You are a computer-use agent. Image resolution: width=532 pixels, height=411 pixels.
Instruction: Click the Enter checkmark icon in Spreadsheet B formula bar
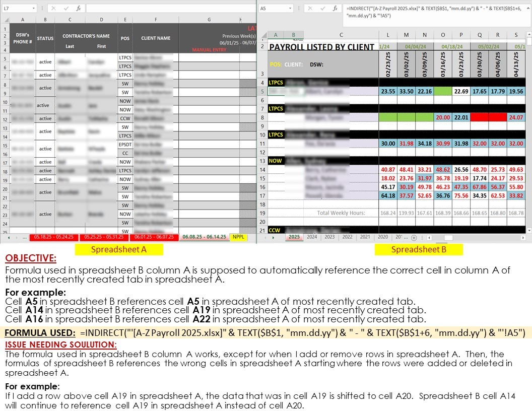tap(323, 8)
